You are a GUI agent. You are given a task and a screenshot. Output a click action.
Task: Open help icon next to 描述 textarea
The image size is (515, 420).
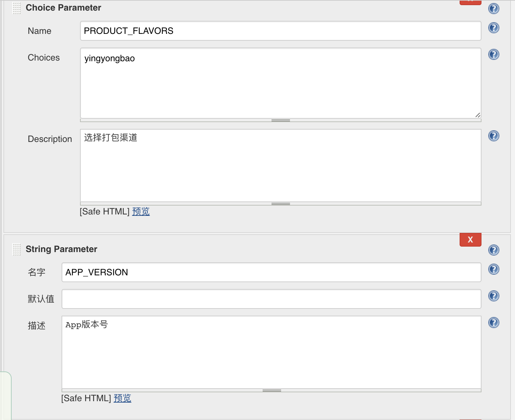(493, 323)
